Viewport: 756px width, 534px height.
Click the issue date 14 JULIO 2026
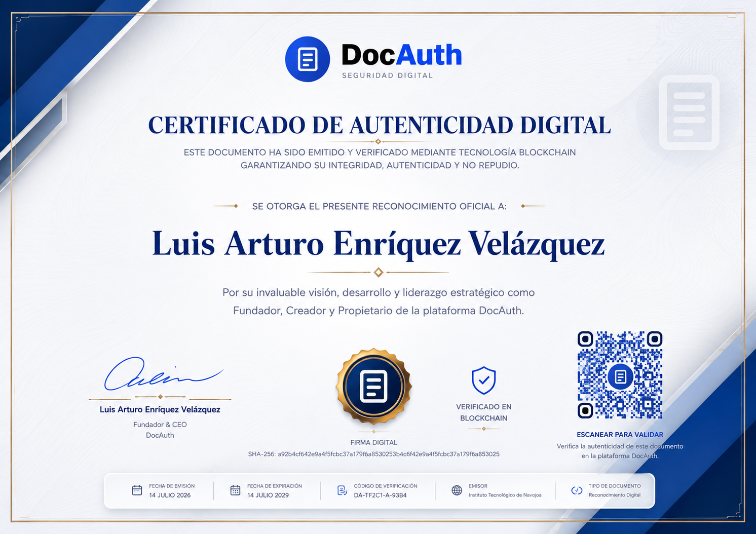[170, 495]
